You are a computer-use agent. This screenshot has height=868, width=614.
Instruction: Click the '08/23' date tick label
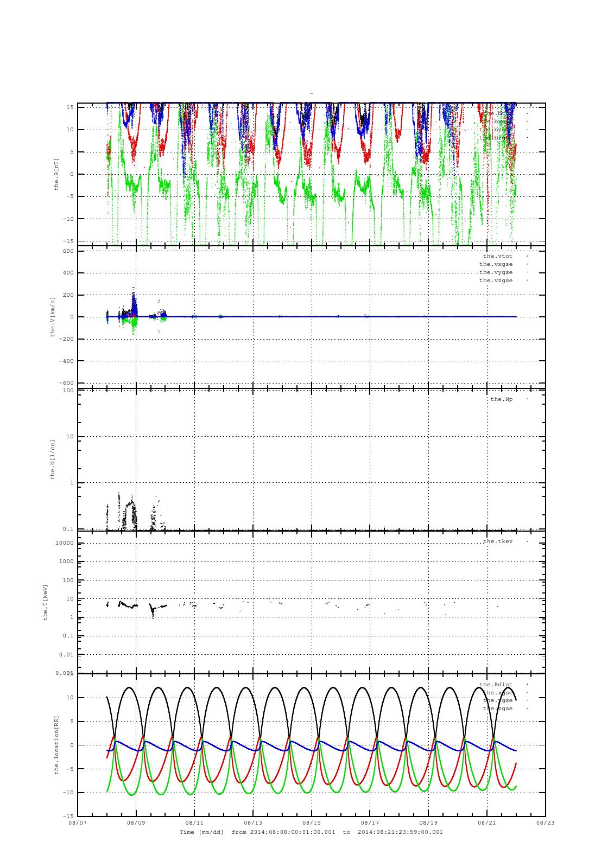coord(546,823)
